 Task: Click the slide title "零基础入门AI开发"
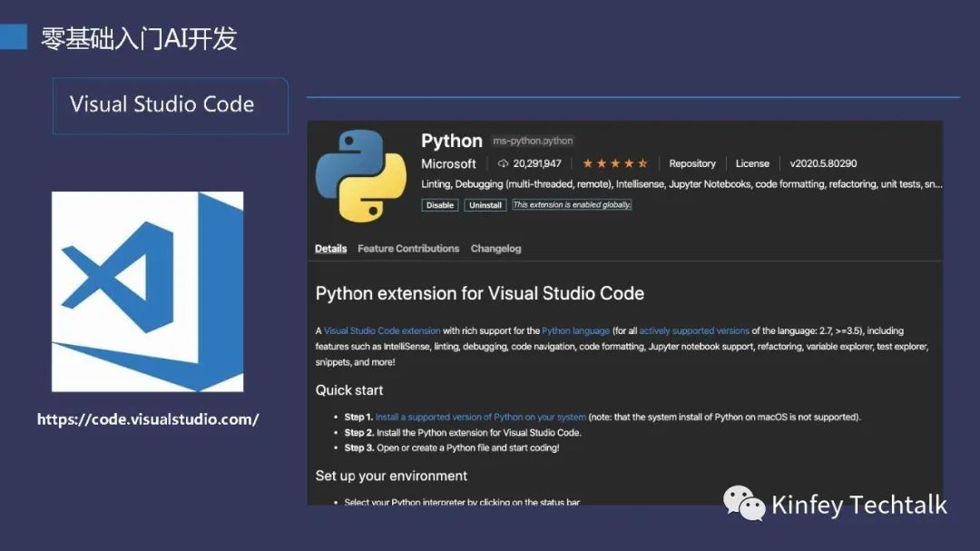(x=139, y=39)
